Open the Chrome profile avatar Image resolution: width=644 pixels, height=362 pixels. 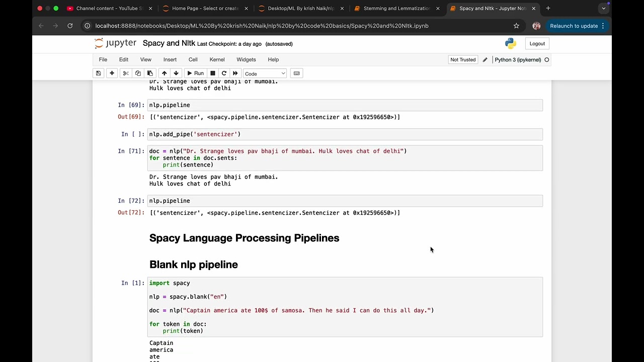536,26
